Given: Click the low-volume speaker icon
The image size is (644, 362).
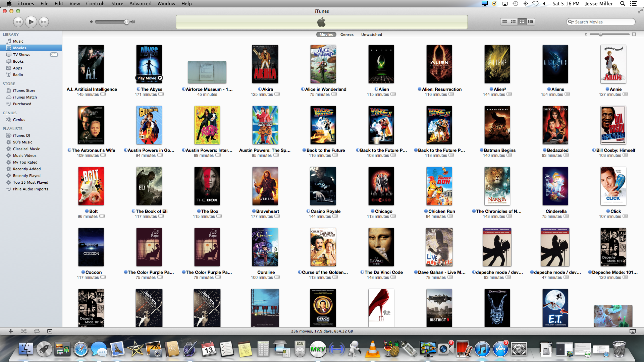Looking at the screenshot, I should point(91,22).
